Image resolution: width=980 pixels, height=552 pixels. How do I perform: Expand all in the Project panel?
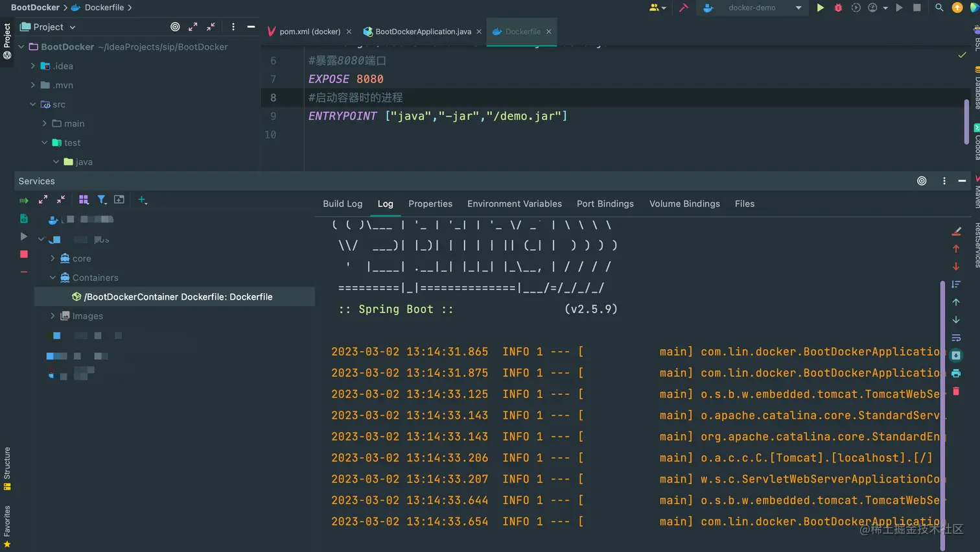coord(192,27)
